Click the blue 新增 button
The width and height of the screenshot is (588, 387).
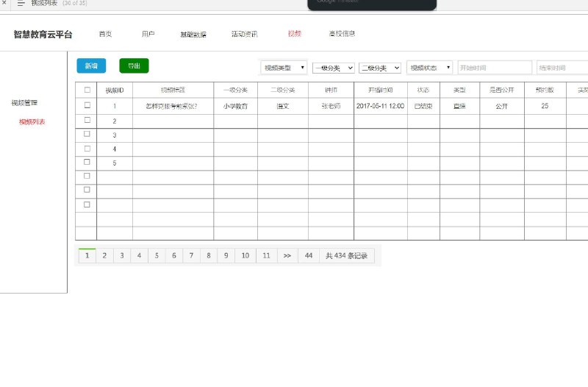click(x=91, y=65)
